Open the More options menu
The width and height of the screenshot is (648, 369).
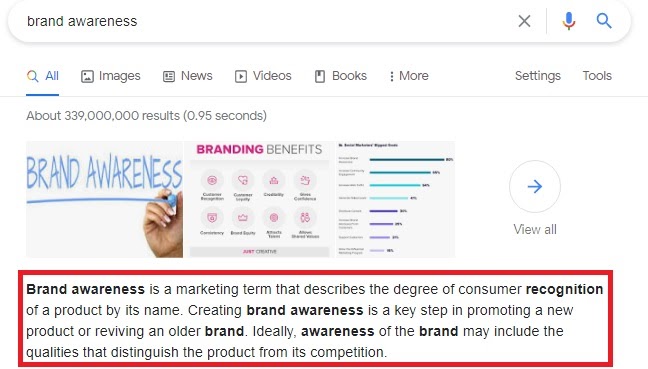point(409,76)
